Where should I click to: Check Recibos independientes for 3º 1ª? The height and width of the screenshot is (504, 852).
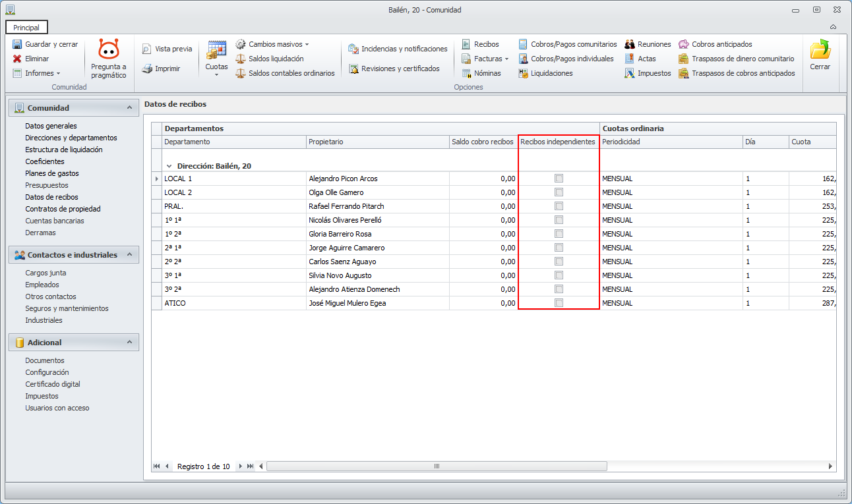tap(559, 275)
